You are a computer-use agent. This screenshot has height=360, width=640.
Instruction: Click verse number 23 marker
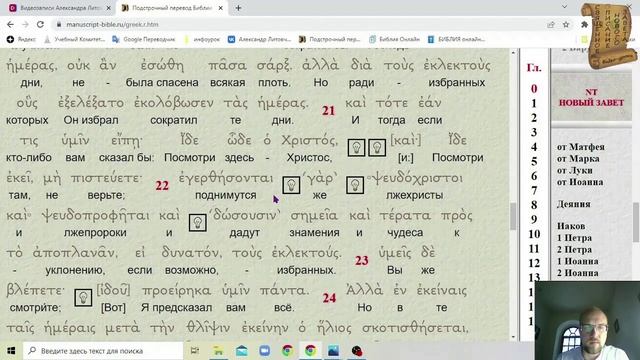362,260
